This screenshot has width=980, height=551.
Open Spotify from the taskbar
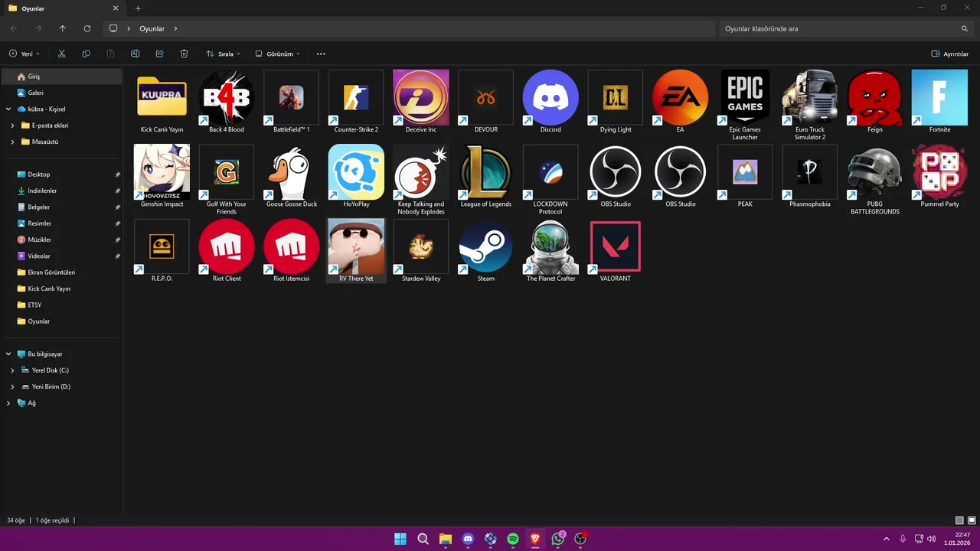click(513, 539)
